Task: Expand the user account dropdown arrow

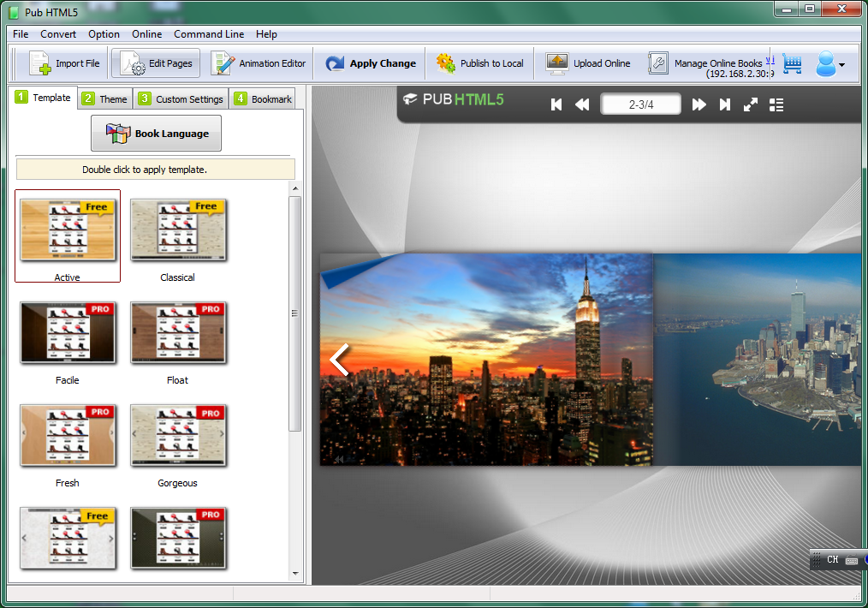Action: 842,65
